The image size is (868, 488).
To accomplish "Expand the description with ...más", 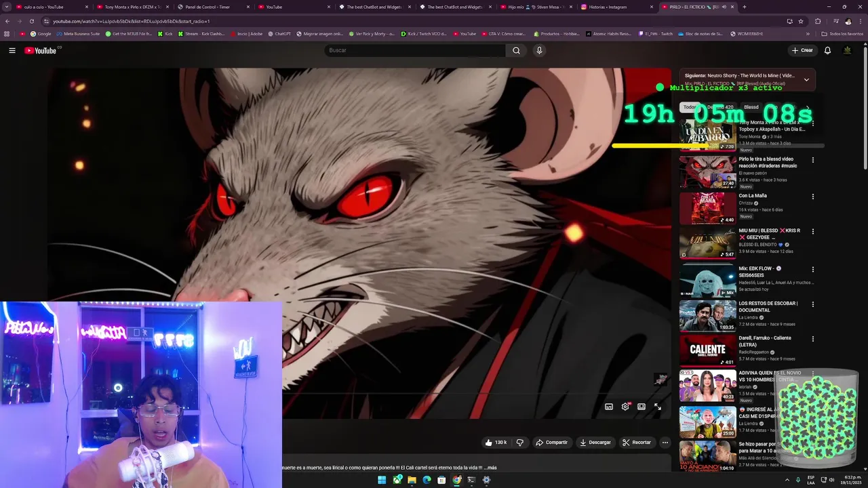I will point(490,468).
